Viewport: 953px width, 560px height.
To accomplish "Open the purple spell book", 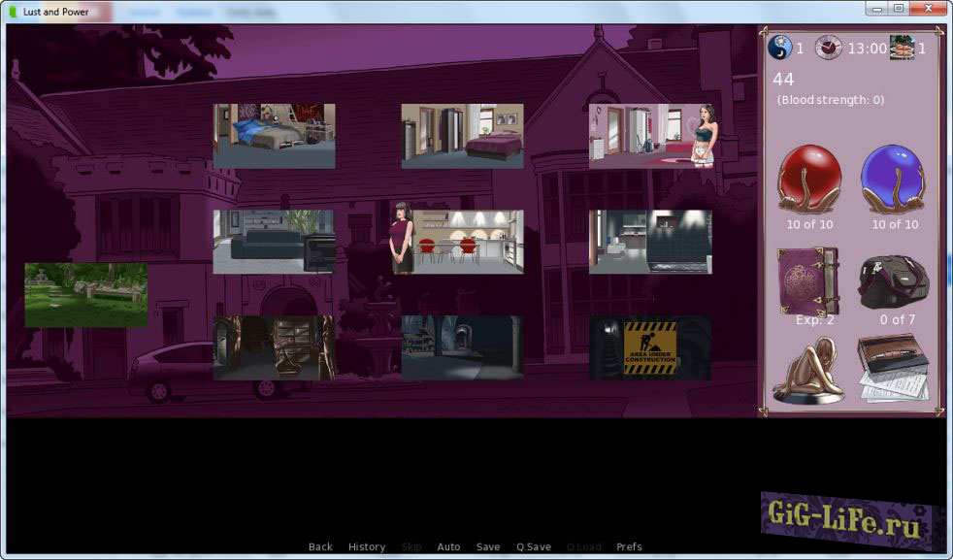I will (808, 280).
